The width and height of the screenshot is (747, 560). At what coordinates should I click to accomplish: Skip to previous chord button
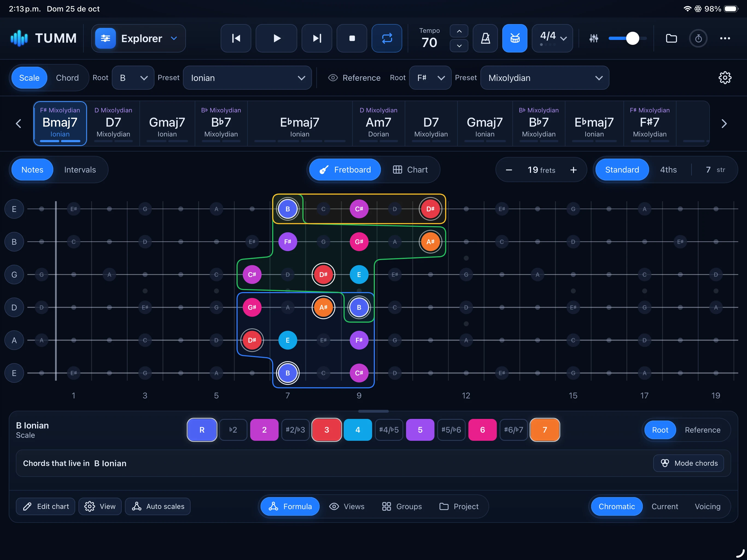[x=236, y=38]
